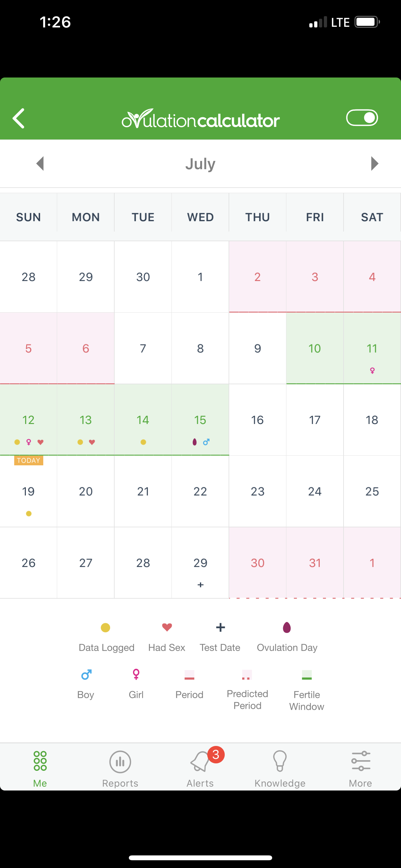
Task: Tap the Predicted Period legend swatch
Action: 247,675
